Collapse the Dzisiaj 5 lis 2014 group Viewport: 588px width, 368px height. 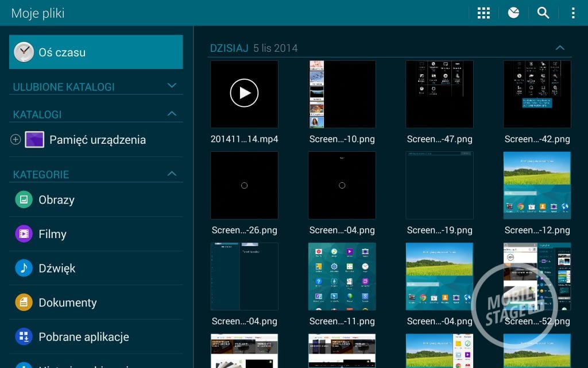click(x=560, y=48)
